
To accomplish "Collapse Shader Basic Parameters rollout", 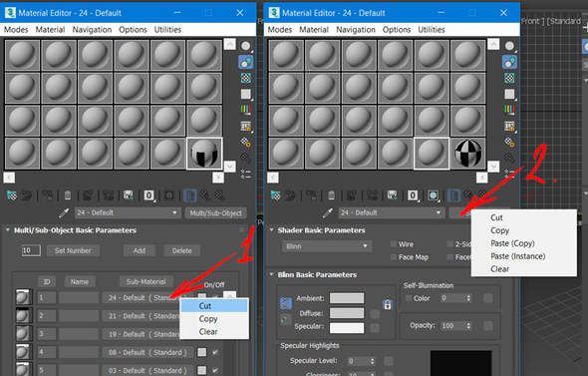I will click(271, 230).
